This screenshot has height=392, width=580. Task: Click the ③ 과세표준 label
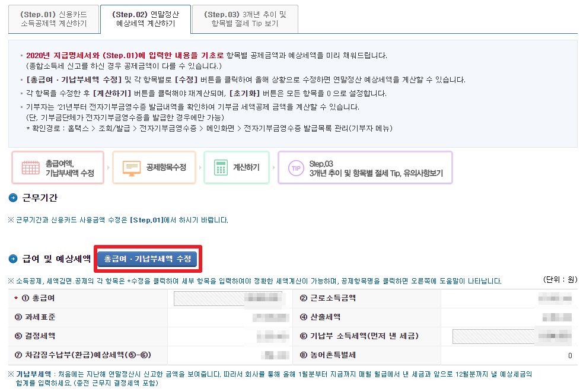click(x=35, y=317)
